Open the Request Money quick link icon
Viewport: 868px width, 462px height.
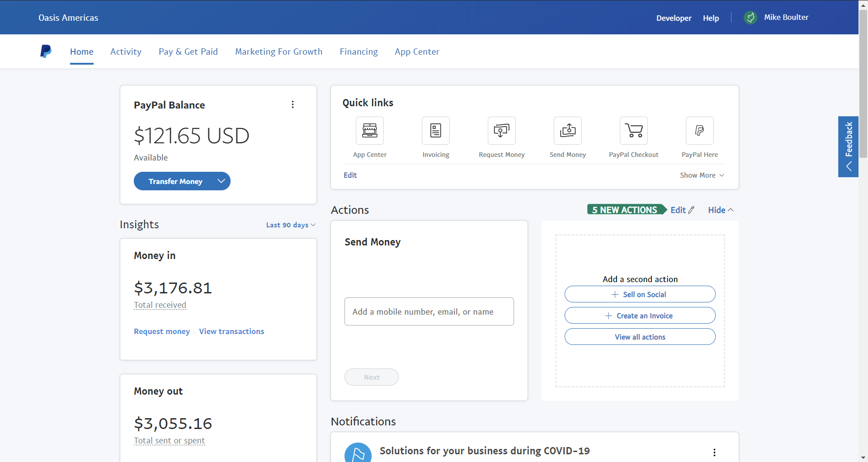click(502, 131)
